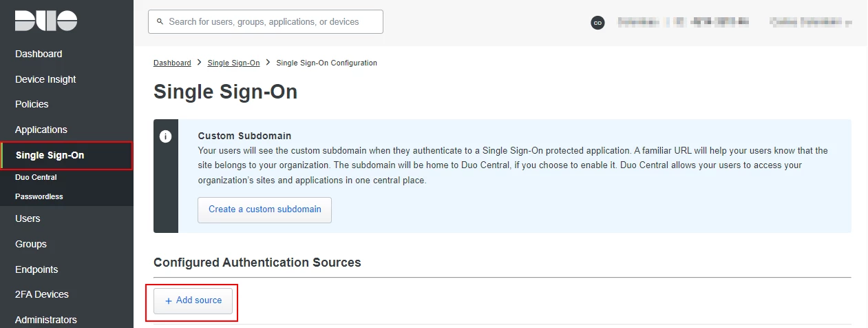868x328 pixels.
Task: Open account name dropdown at top right
Action: click(811, 23)
